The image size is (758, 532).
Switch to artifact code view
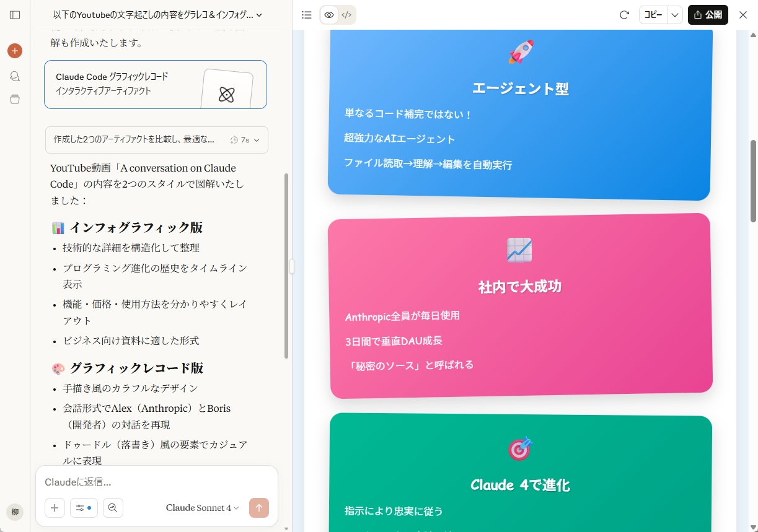[x=346, y=15]
